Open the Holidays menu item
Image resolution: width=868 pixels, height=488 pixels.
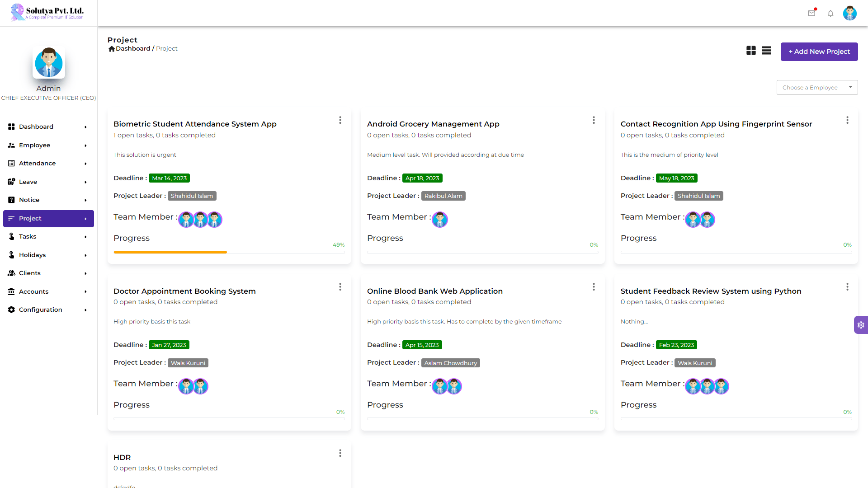click(x=48, y=255)
